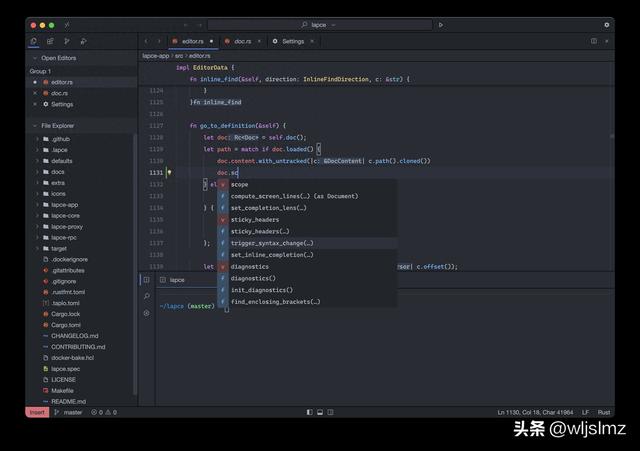This screenshot has width=640, height=451.
Task: Toggle bottom panel visibility in status bar
Action: (x=320, y=412)
